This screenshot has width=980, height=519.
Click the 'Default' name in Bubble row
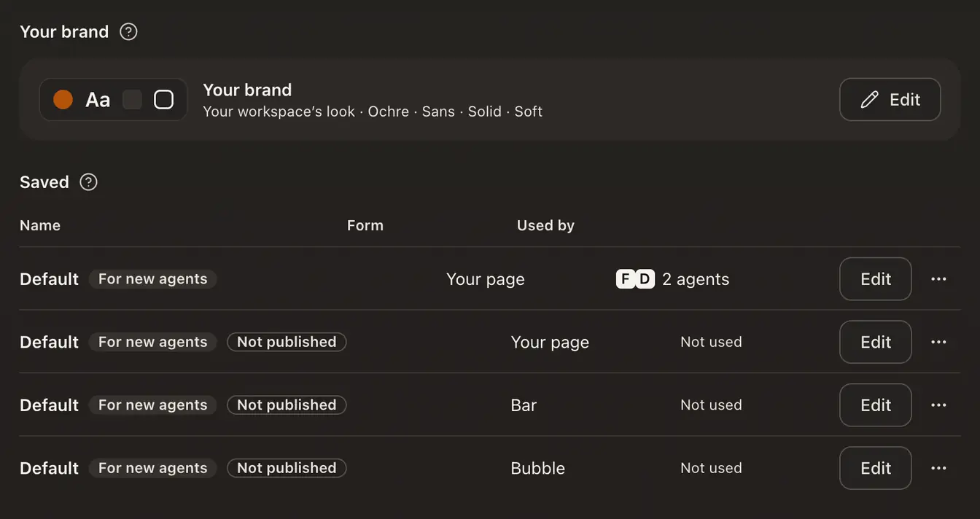point(49,468)
